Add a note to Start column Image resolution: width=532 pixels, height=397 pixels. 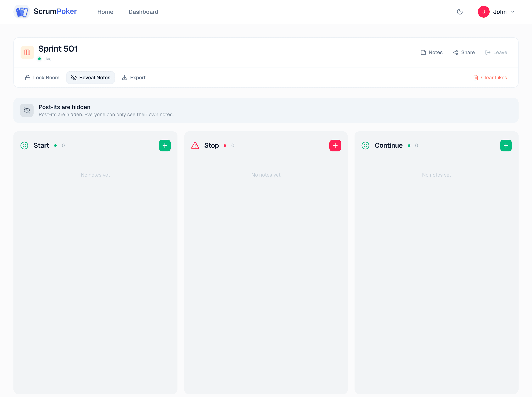(x=165, y=145)
